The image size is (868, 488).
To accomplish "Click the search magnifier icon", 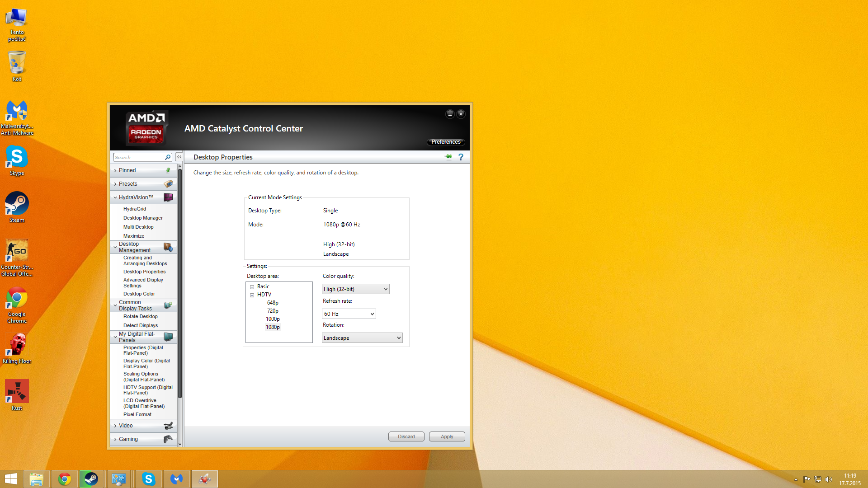I will click(168, 157).
